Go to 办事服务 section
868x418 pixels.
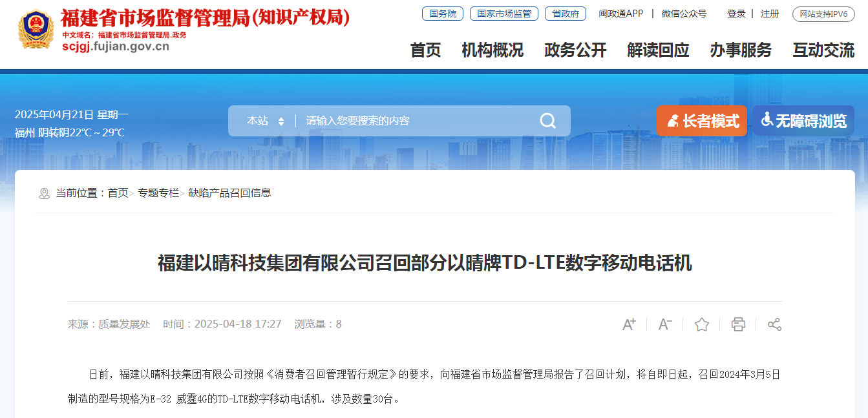click(x=741, y=50)
